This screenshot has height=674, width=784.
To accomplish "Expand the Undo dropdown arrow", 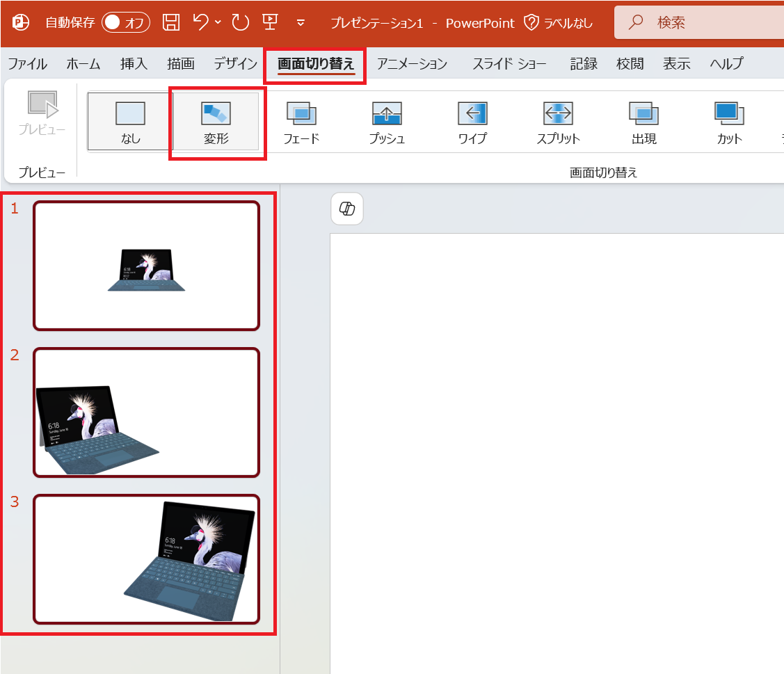I will tap(218, 23).
